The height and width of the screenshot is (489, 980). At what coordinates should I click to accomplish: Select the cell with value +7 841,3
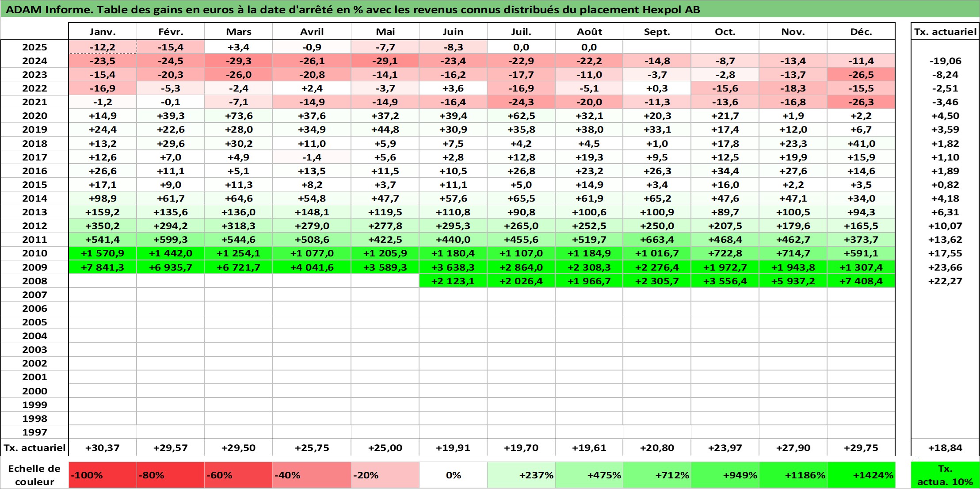pos(103,267)
